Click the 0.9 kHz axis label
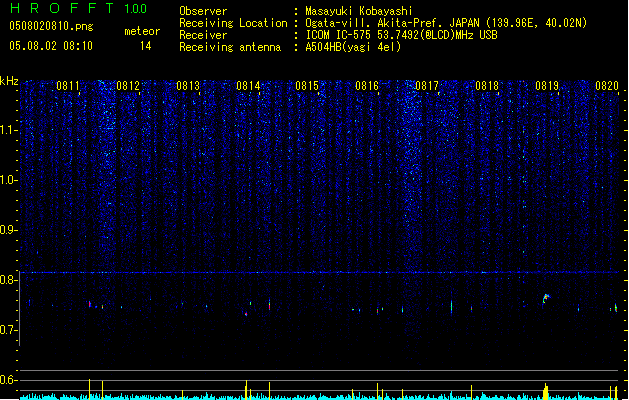This screenshot has height=400, width=629. click(8, 230)
